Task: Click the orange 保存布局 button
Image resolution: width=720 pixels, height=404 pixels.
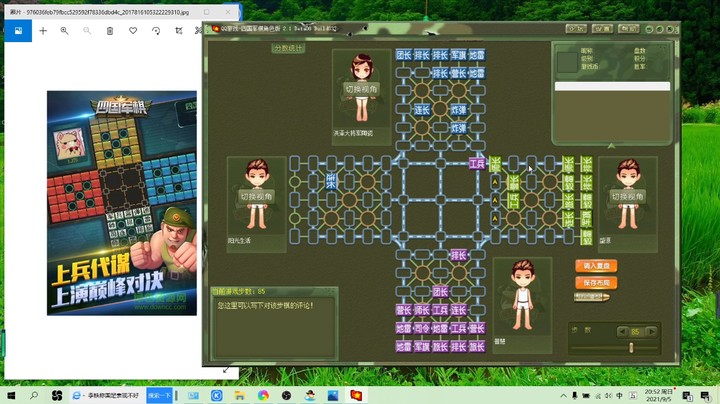Action: 596,283
